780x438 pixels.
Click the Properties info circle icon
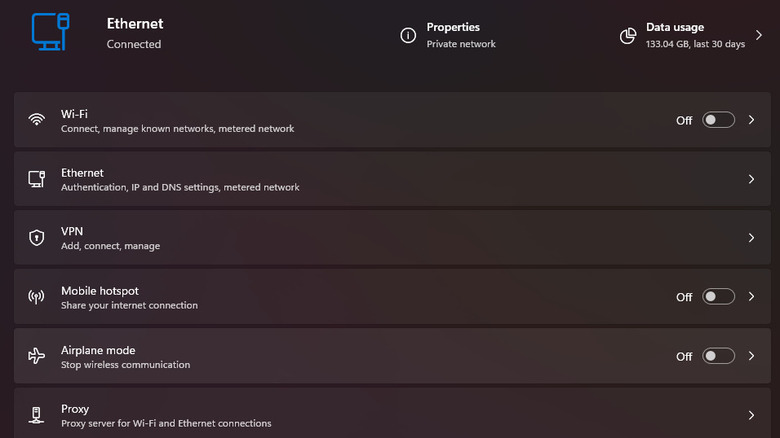point(408,36)
